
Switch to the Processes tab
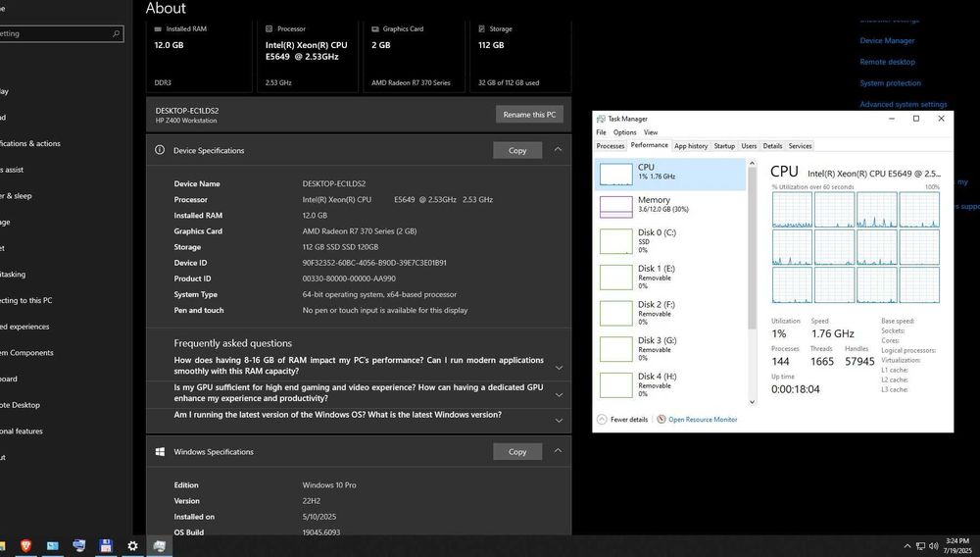pos(610,146)
